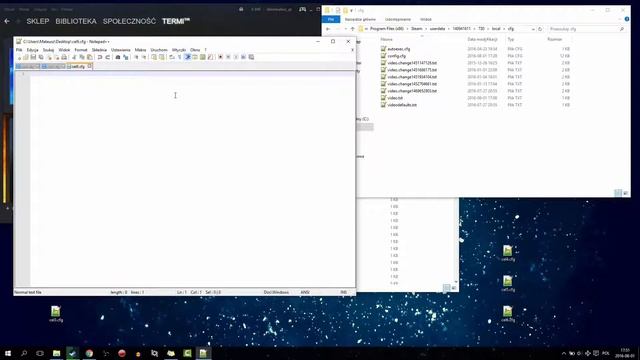Toggle Show All Characters icon in Notepad++
The width and height of the screenshot is (640, 360).
tap(180, 57)
